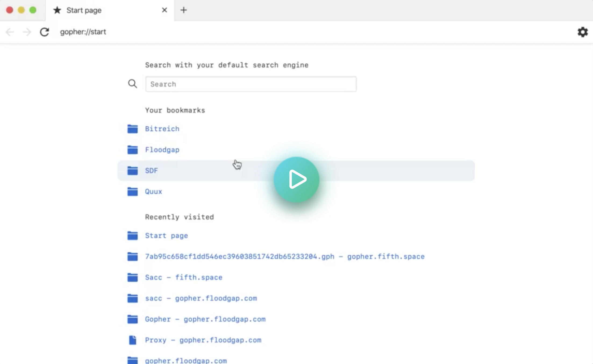Open a new tab with plus icon
The width and height of the screenshot is (593, 364).
coord(184,10)
